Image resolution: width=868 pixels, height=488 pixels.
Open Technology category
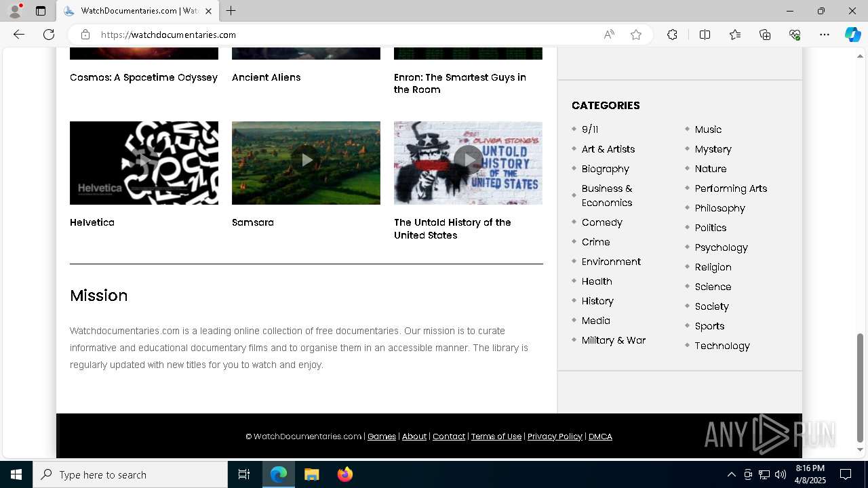(722, 346)
